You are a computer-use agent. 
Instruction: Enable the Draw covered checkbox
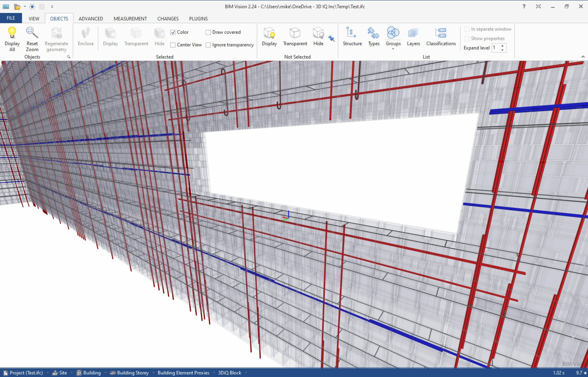pos(208,32)
